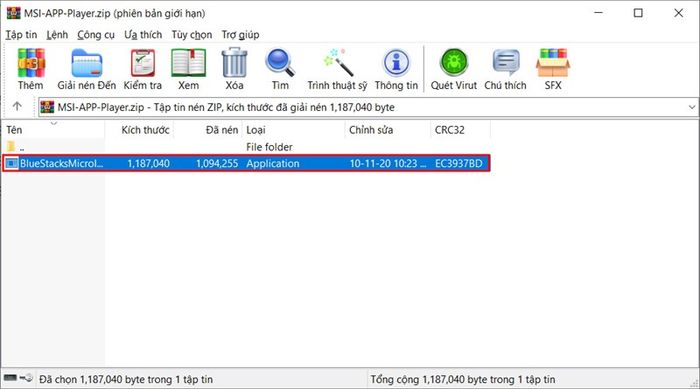Click the 1,094,255 packed size cell
This screenshot has width=700, height=389.
(217, 163)
